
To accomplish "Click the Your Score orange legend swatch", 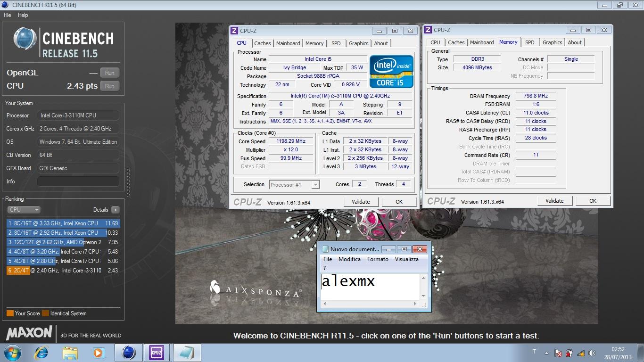I will (10, 313).
